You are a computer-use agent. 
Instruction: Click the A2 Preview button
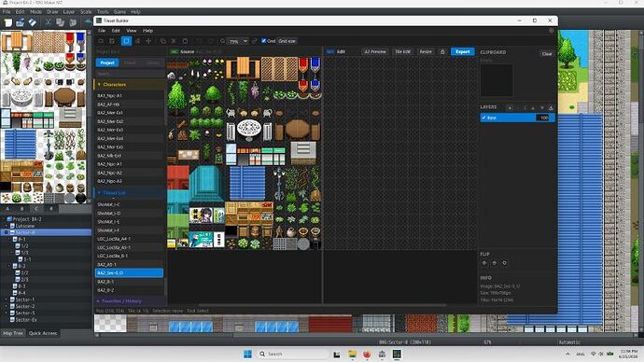point(375,51)
